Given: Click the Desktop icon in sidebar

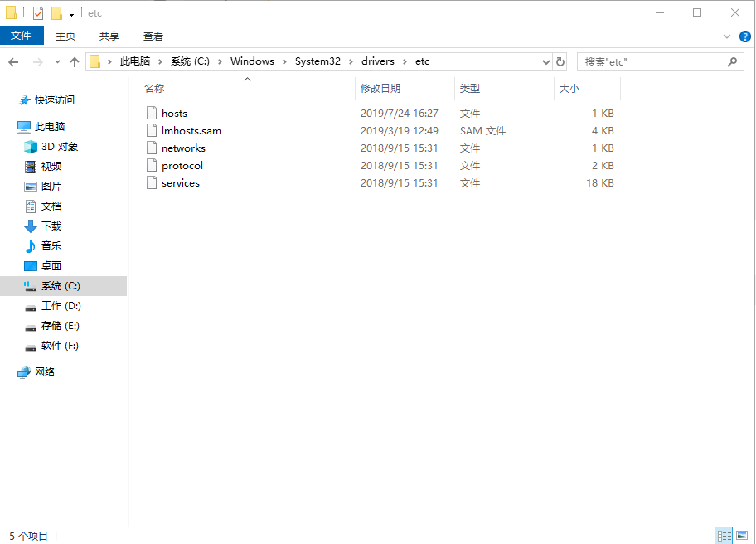Looking at the screenshot, I should [x=31, y=266].
